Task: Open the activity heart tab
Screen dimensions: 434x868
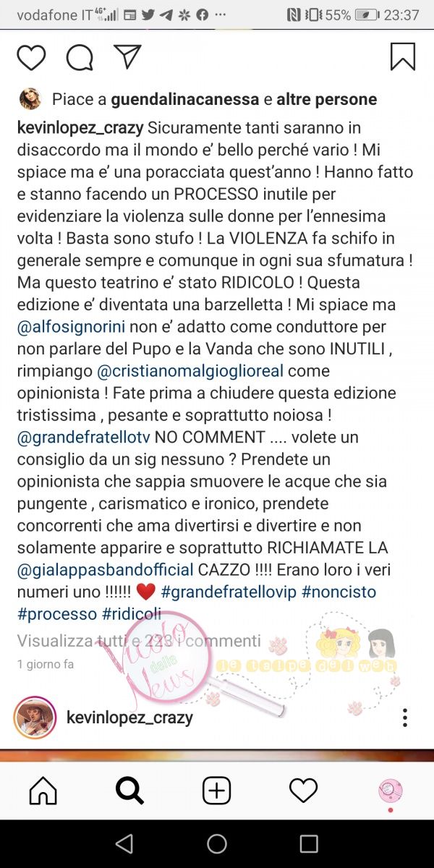Action: point(303,791)
